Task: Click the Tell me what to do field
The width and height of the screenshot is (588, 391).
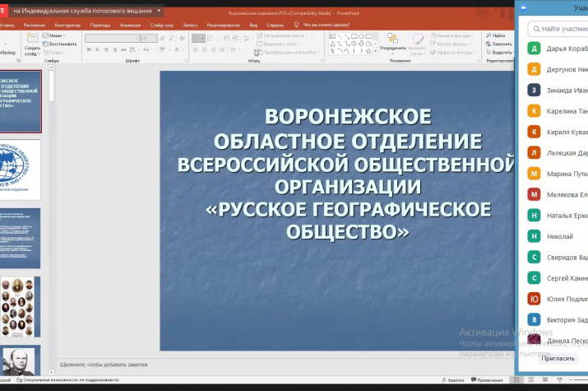Action: [x=326, y=25]
